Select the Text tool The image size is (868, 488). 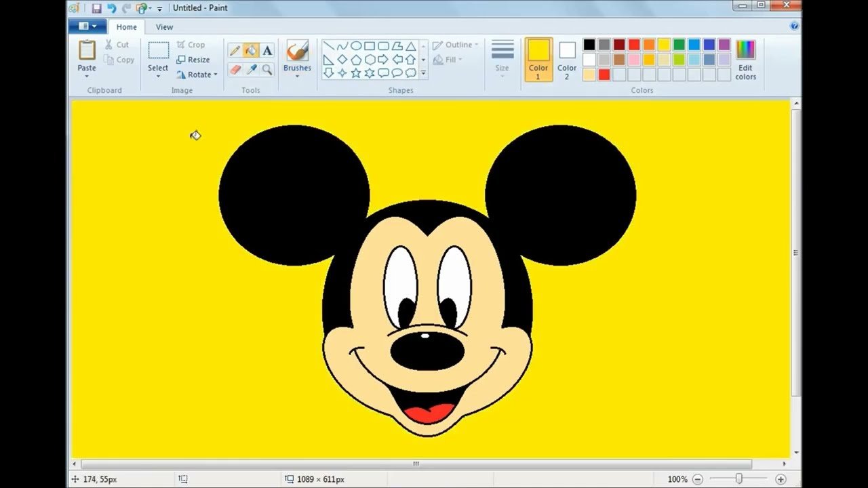267,51
